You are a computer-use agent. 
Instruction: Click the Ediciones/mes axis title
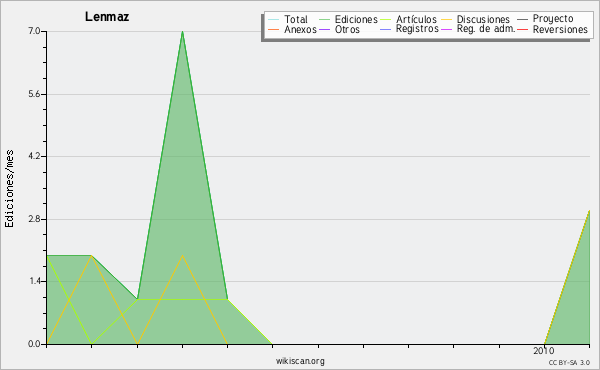9,189
